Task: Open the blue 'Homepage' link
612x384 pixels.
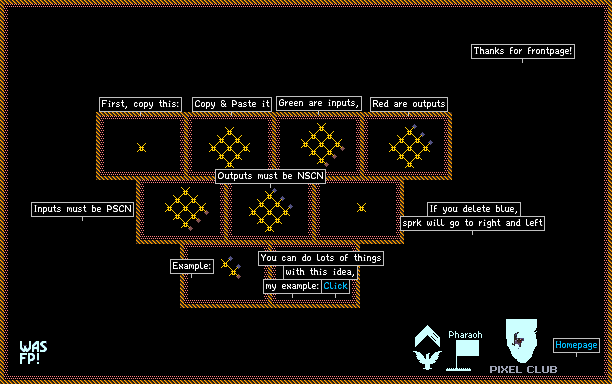Action: [x=576, y=345]
